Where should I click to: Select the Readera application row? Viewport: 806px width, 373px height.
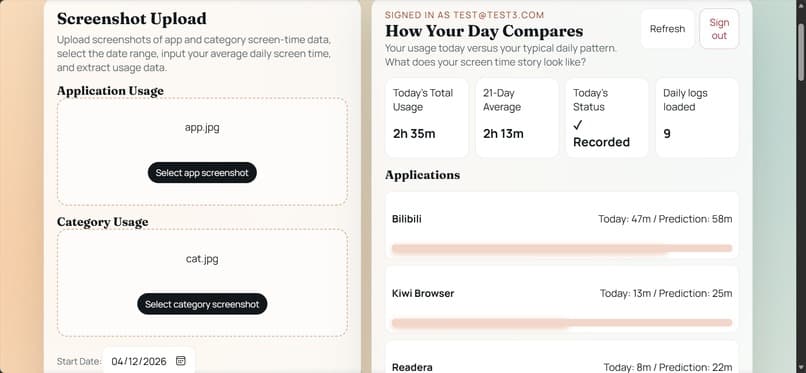tap(562, 357)
